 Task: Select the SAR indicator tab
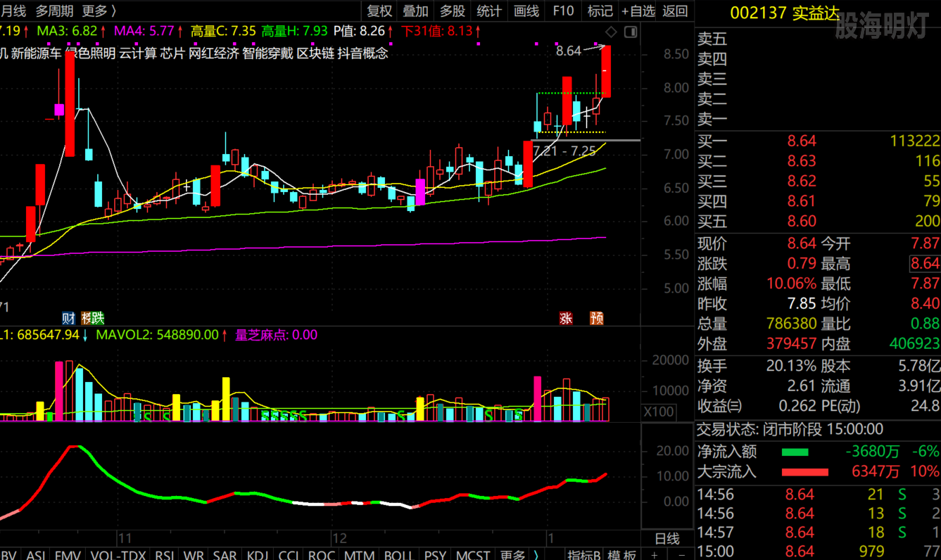tap(225, 555)
